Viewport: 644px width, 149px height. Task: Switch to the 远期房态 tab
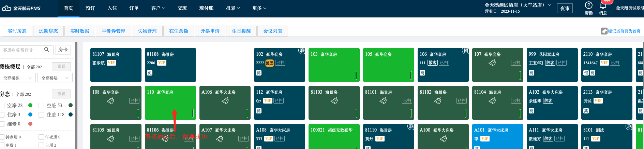tap(48, 31)
